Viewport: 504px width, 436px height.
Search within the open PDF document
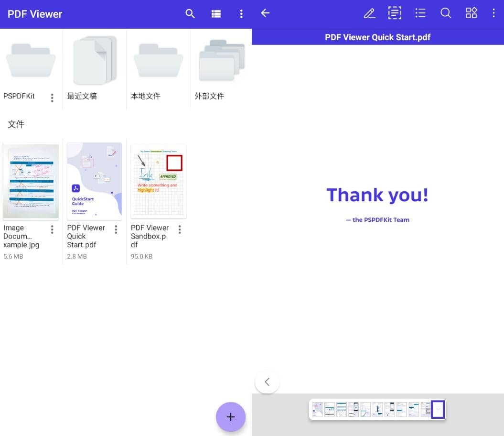pos(446,13)
